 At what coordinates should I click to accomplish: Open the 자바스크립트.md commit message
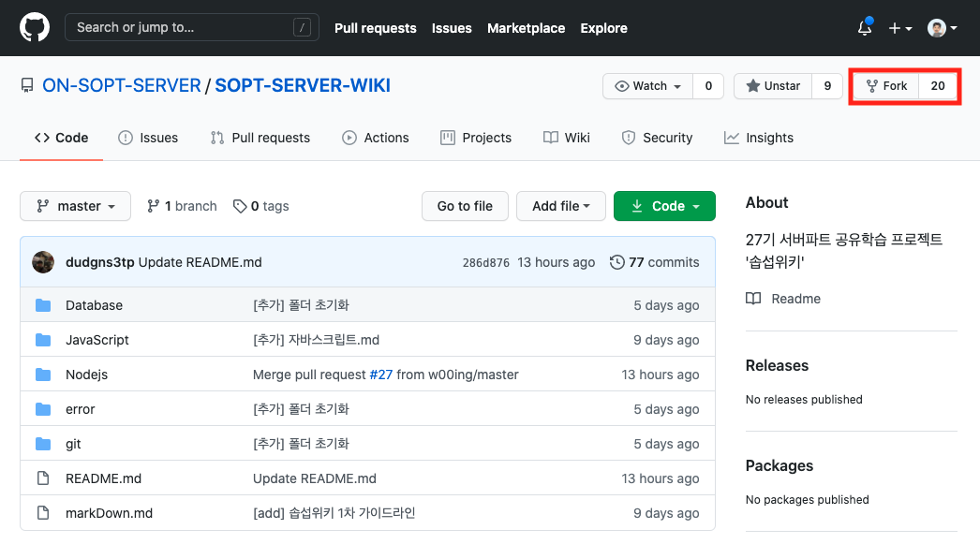coord(317,340)
